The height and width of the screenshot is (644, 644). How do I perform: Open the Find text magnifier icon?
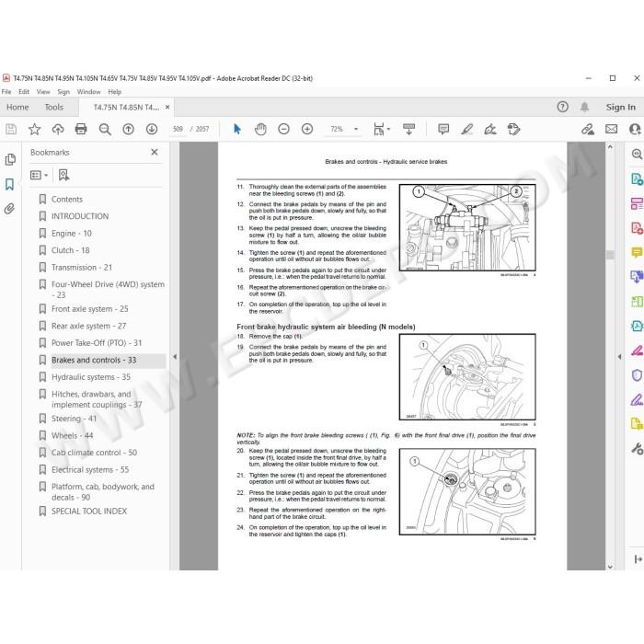pos(105,130)
